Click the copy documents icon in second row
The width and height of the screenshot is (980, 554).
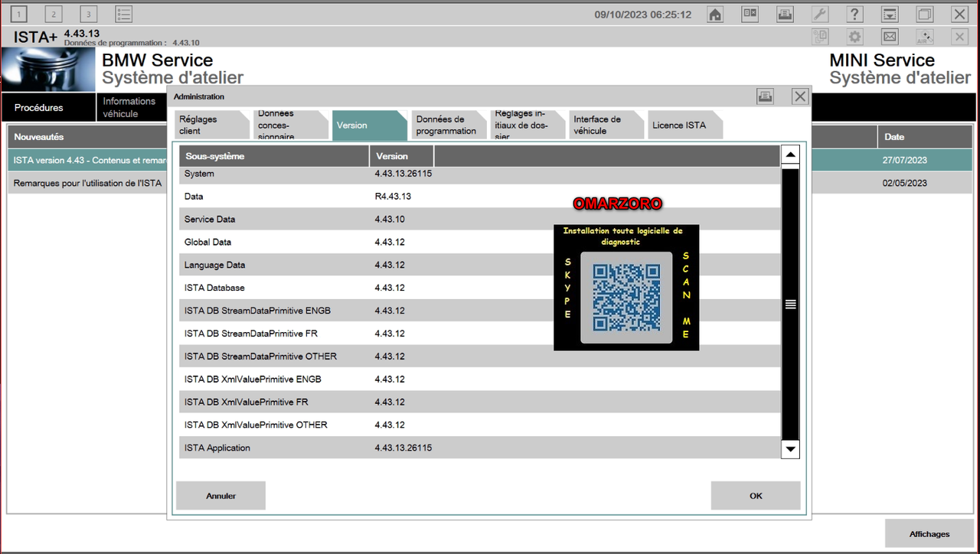click(820, 37)
